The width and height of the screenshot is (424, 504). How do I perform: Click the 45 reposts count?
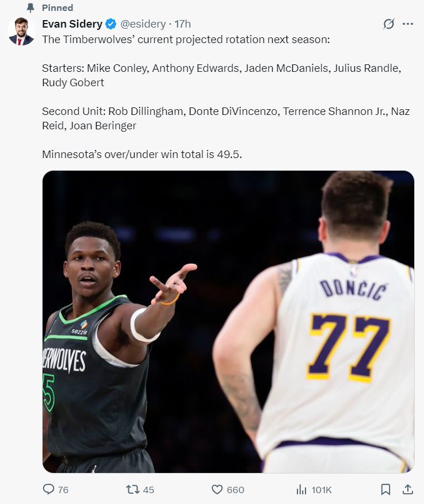(148, 490)
